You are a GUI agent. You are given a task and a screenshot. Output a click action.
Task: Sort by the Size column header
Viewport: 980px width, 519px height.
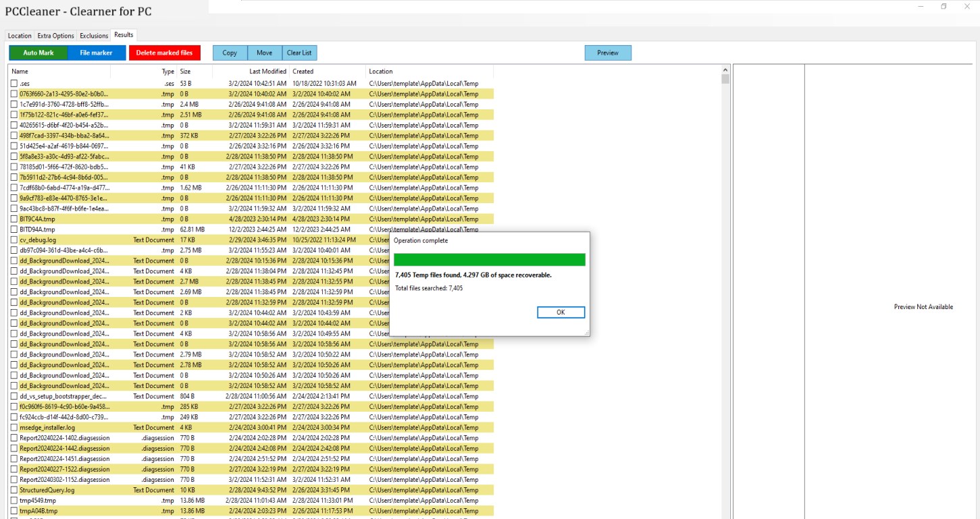pos(195,72)
